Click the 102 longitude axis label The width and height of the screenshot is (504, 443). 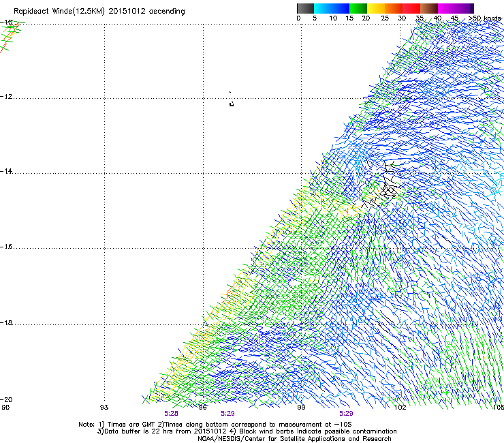(x=400, y=408)
